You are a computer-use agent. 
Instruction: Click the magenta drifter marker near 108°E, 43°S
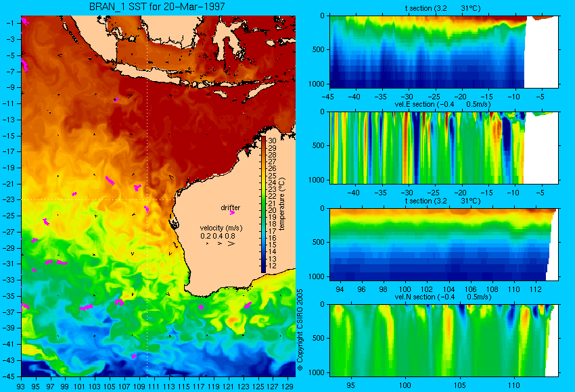pyautogui.click(x=134, y=356)
